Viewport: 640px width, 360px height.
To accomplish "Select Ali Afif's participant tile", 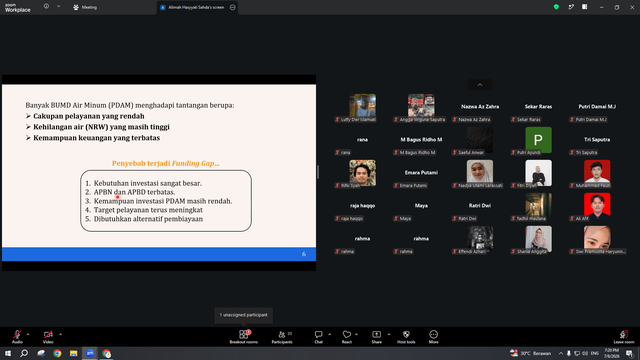I will 597,207.
